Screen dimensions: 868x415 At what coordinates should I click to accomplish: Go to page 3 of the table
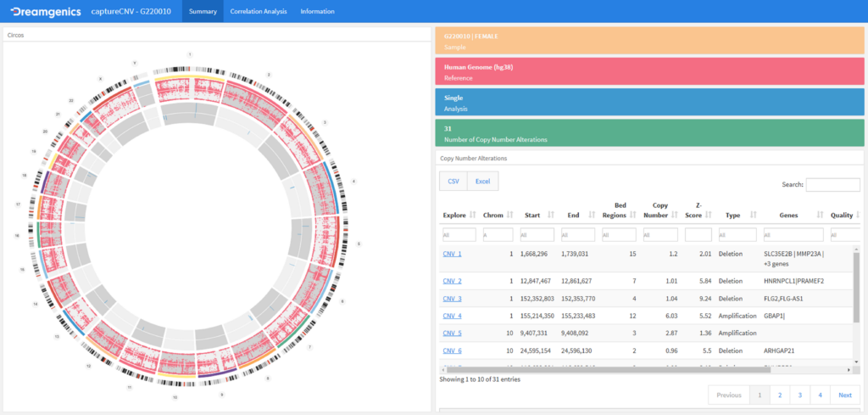pos(798,395)
